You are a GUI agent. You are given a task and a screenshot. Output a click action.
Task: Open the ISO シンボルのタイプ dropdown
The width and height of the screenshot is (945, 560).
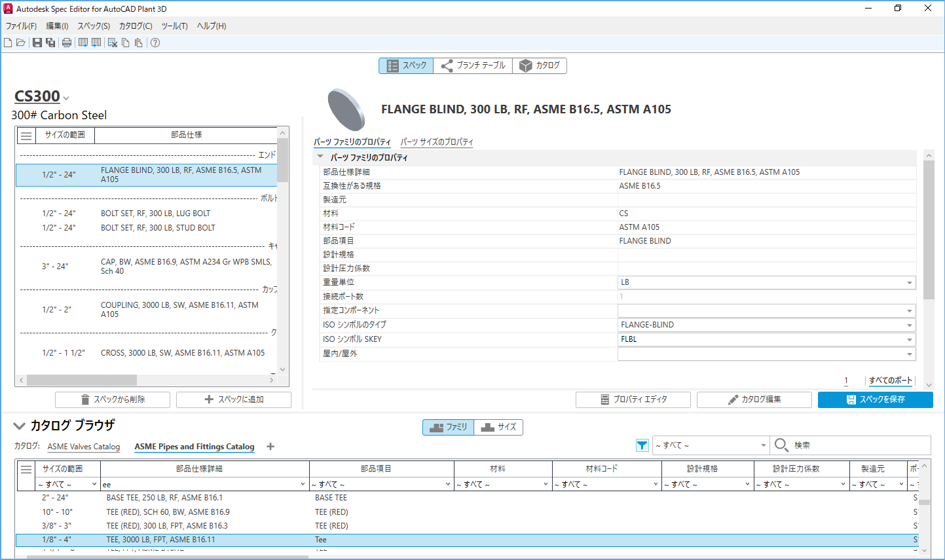point(766,325)
